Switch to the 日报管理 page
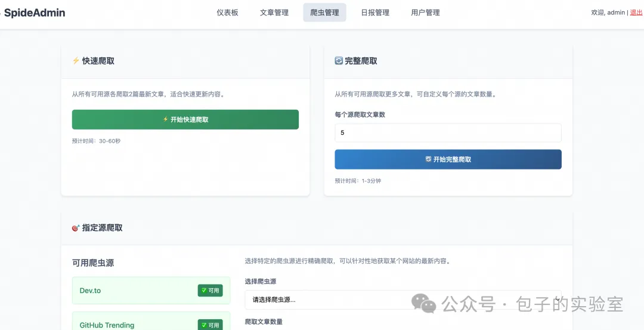644x330 pixels. click(375, 13)
